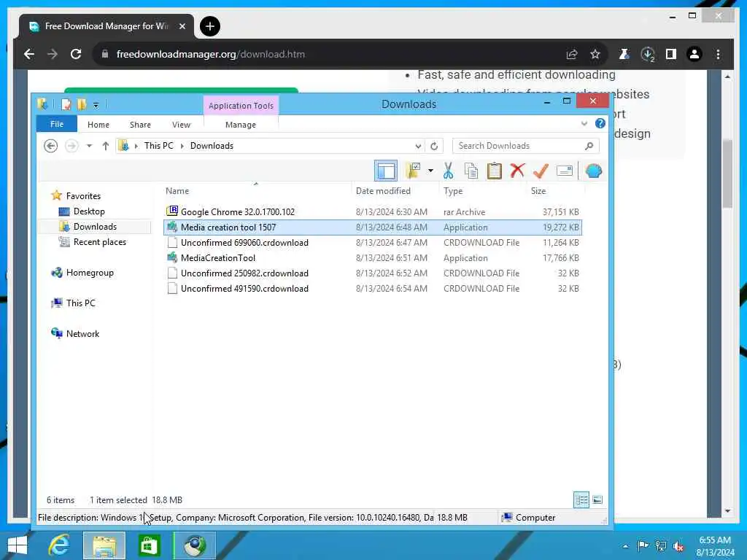Click the Rename icon in Explorer toolbar

click(565, 171)
